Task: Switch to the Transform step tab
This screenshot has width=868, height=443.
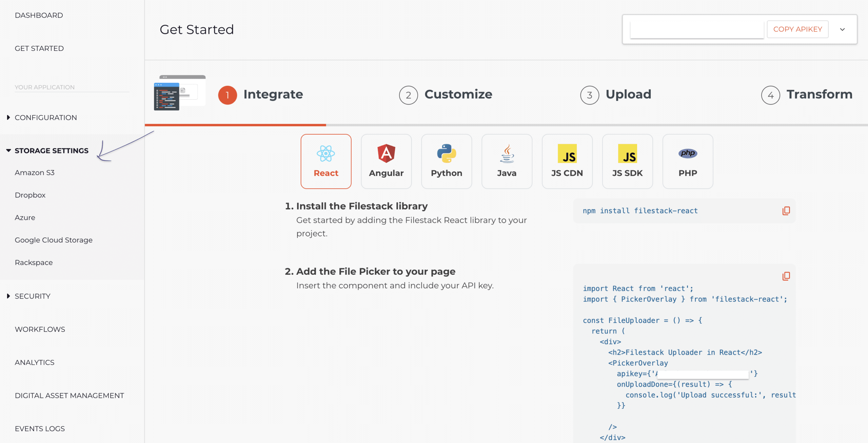Action: 819,94
